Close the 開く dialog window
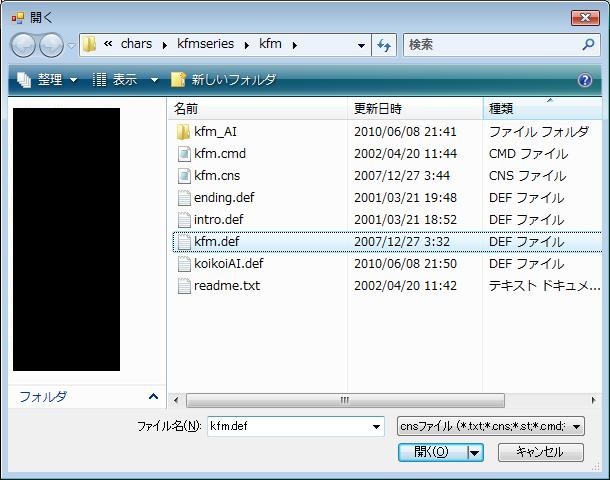This screenshot has height=480, width=610. 585,18
